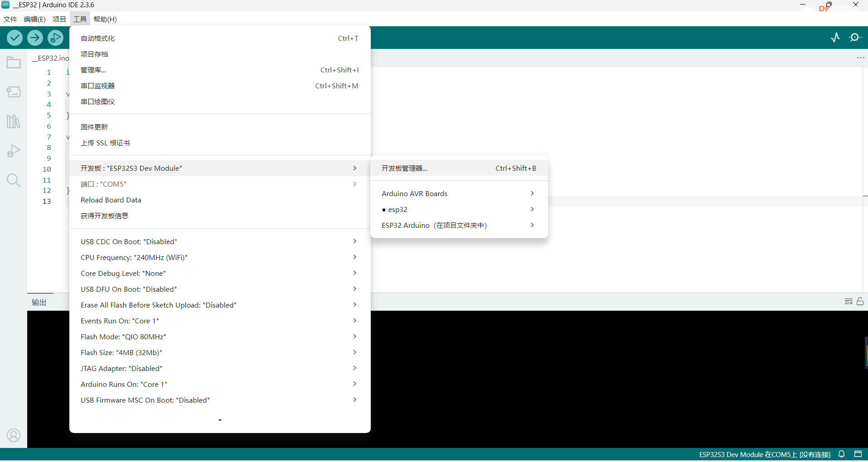Expand the 端口 COM5 submenu
Screen dimensions: 868x462
click(x=220, y=184)
